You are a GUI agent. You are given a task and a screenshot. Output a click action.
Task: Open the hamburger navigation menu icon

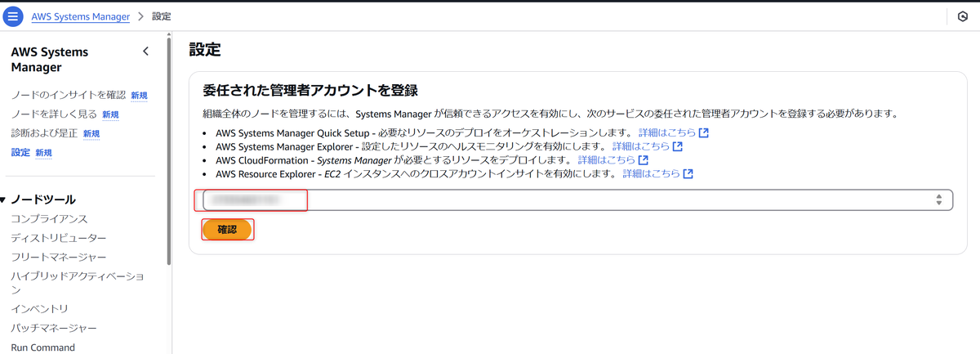[x=13, y=16]
